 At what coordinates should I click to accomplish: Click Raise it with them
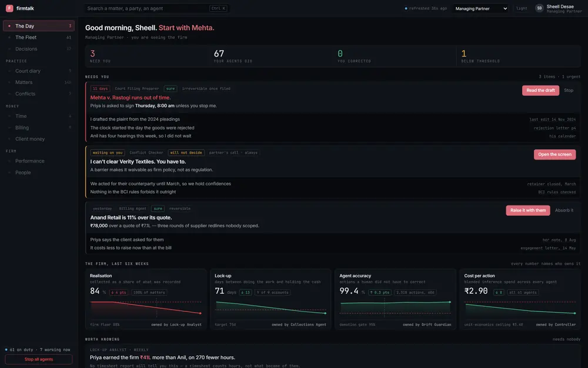527,210
